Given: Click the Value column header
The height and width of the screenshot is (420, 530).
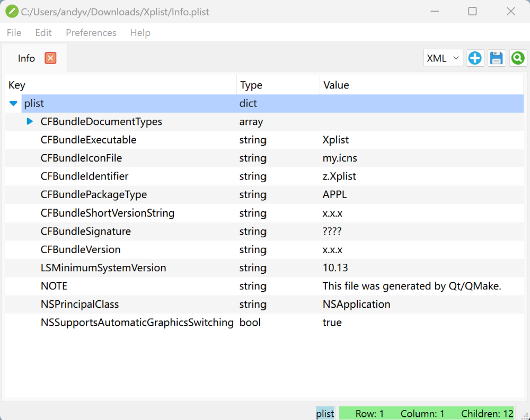Looking at the screenshot, I should click(421, 85).
